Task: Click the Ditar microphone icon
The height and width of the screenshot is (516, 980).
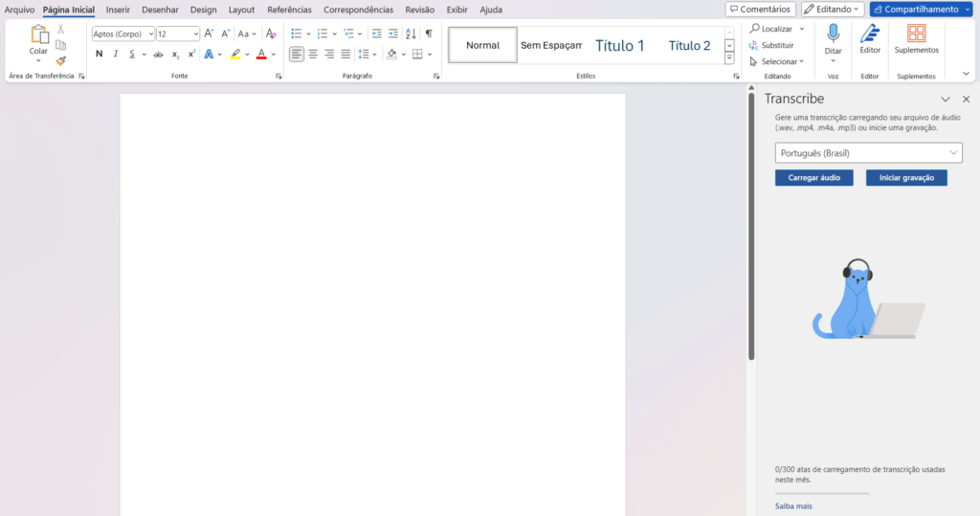Action: (x=834, y=34)
